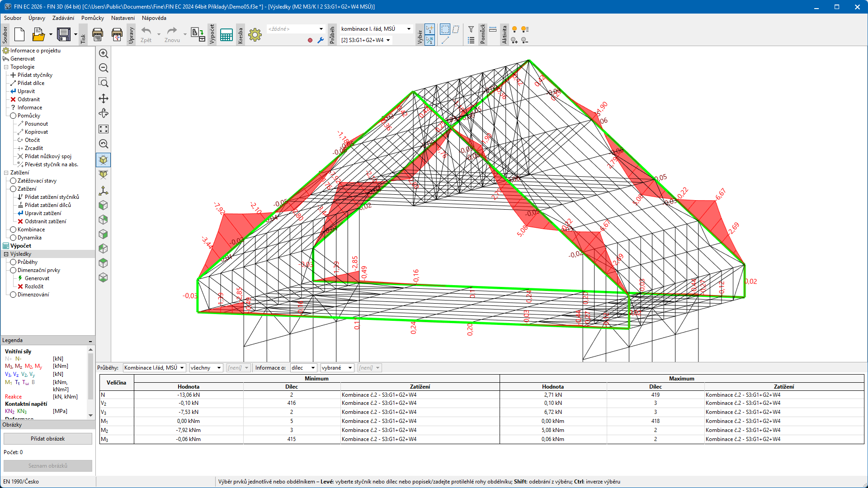Click the blue wrench settings icon
The width and height of the screenshot is (868, 488).
[321, 40]
